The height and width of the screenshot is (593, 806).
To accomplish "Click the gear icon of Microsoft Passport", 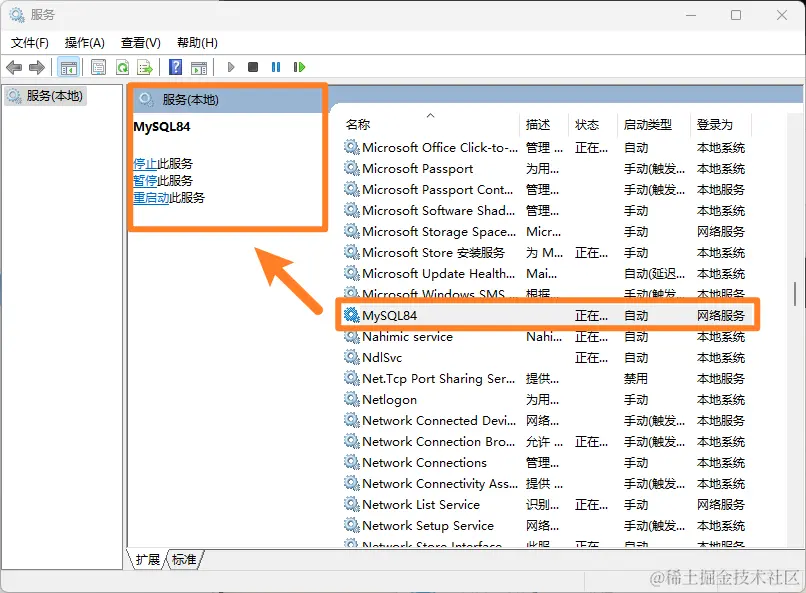I will pyautogui.click(x=352, y=169).
